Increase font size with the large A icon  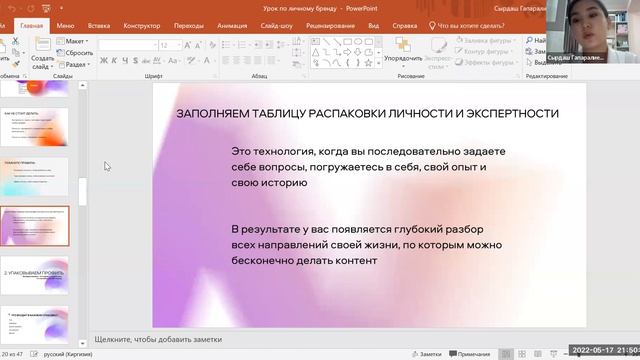pyautogui.click(x=188, y=45)
